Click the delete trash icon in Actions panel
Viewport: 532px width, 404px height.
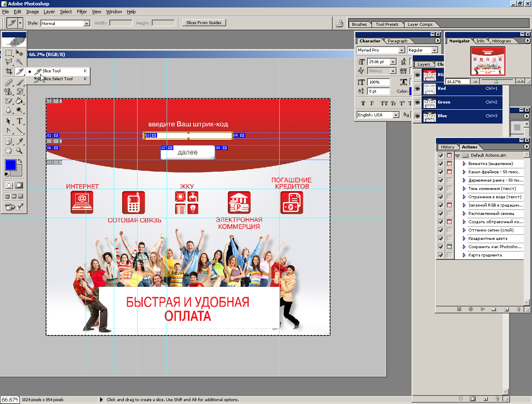coord(518,309)
